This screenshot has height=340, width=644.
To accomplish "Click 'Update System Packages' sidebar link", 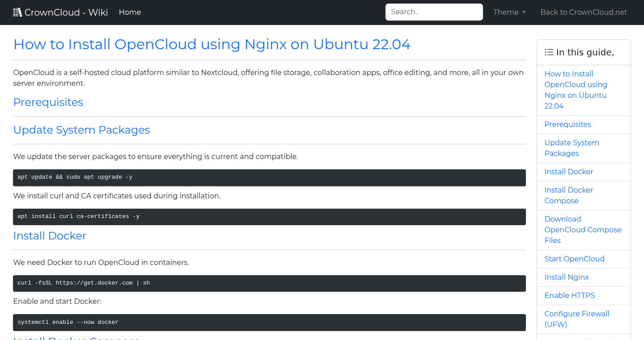I will [572, 148].
